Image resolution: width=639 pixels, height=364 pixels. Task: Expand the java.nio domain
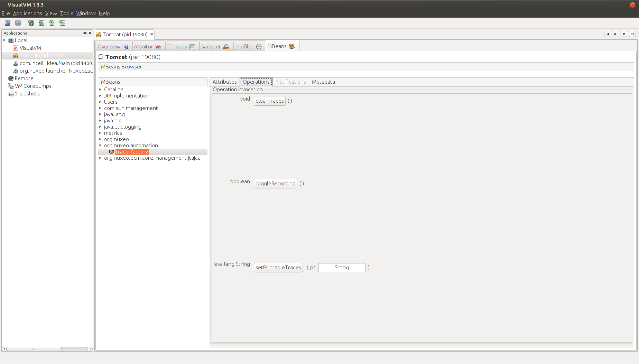[x=100, y=121]
